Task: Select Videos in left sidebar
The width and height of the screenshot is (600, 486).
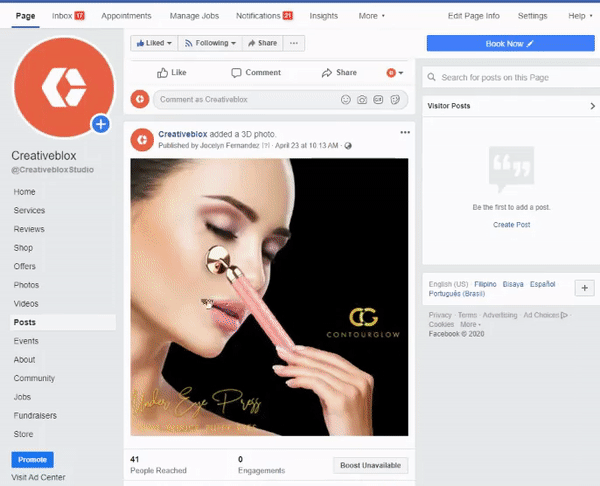Action: 26,304
